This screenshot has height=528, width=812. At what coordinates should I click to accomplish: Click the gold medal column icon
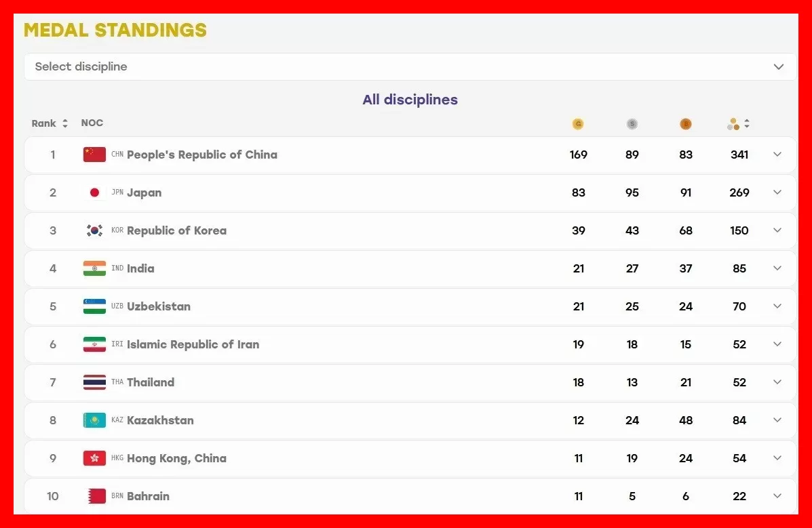[x=578, y=124]
